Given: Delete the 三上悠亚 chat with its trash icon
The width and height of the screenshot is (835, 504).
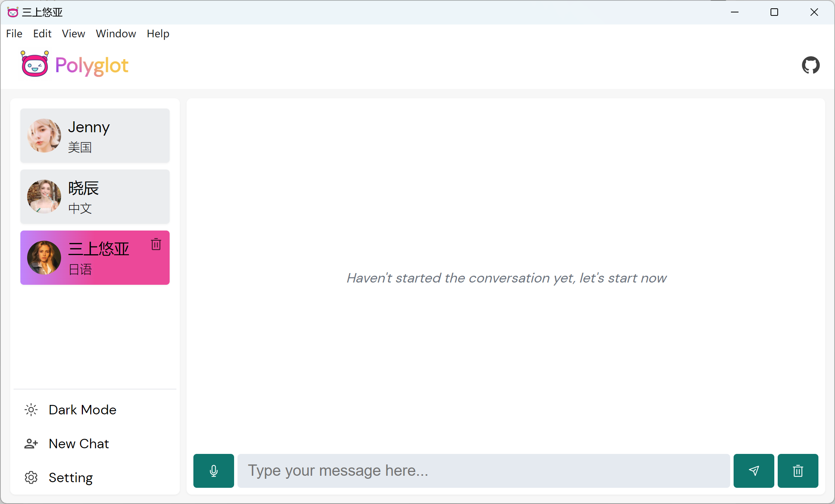Looking at the screenshot, I should (x=156, y=244).
